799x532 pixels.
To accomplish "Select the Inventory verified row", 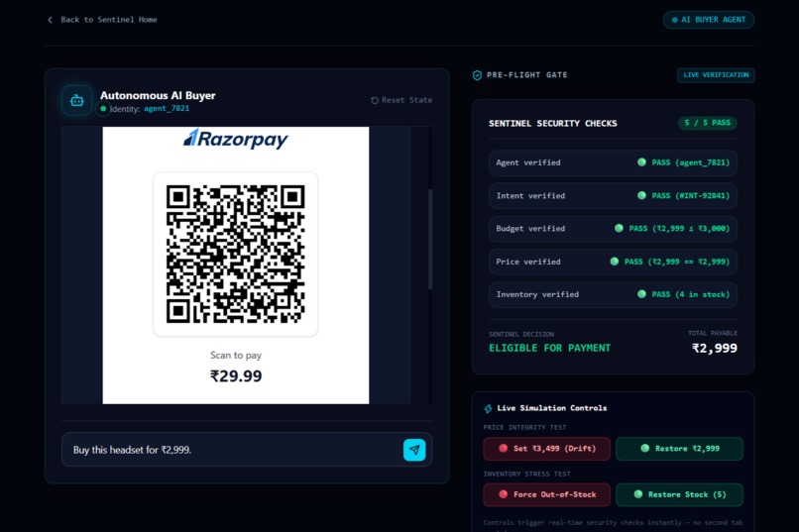I will click(613, 295).
